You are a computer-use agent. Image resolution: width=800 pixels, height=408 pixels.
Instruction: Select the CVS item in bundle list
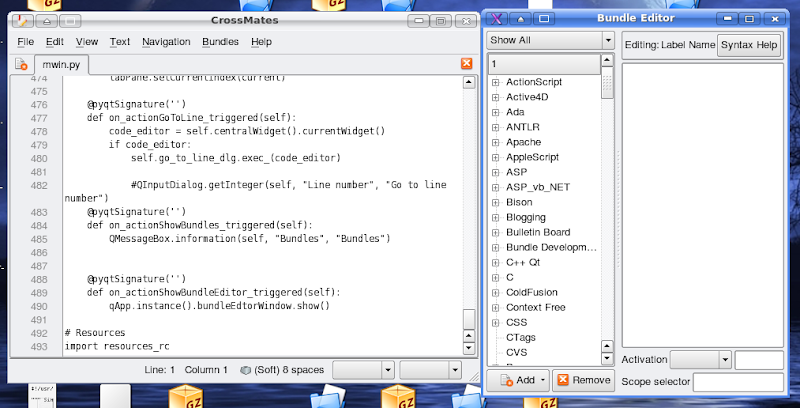click(516, 352)
